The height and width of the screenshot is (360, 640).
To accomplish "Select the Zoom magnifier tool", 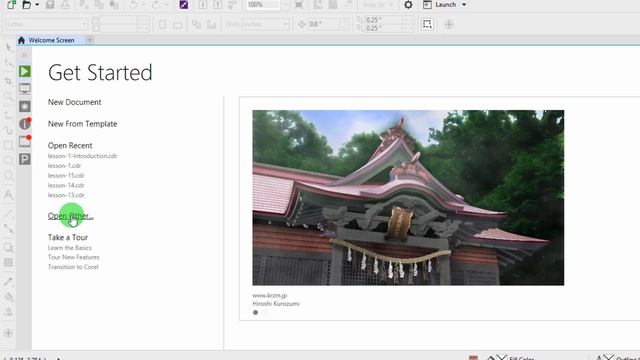I will (8, 97).
